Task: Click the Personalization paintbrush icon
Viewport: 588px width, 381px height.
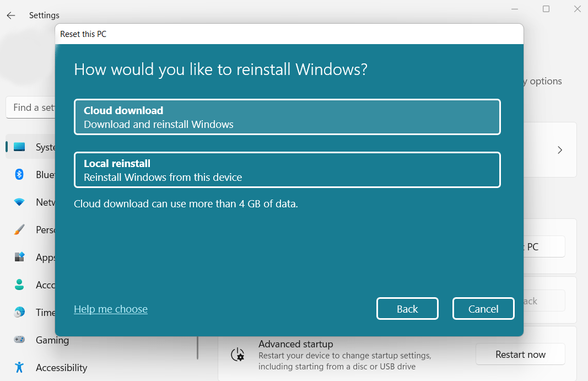Action: tap(19, 229)
